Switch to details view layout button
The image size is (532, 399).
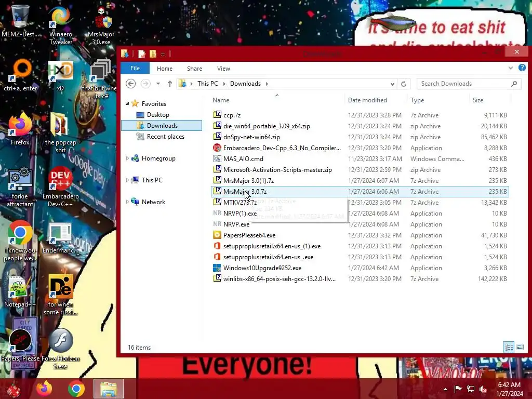coord(508,347)
